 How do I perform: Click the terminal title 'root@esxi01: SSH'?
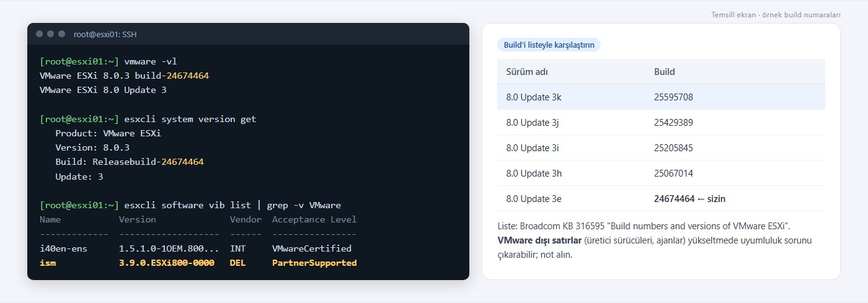(105, 34)
